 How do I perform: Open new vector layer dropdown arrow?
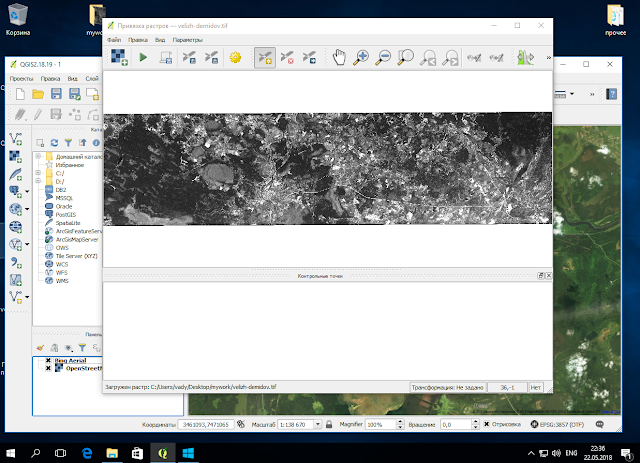click(x=27, y=297)
